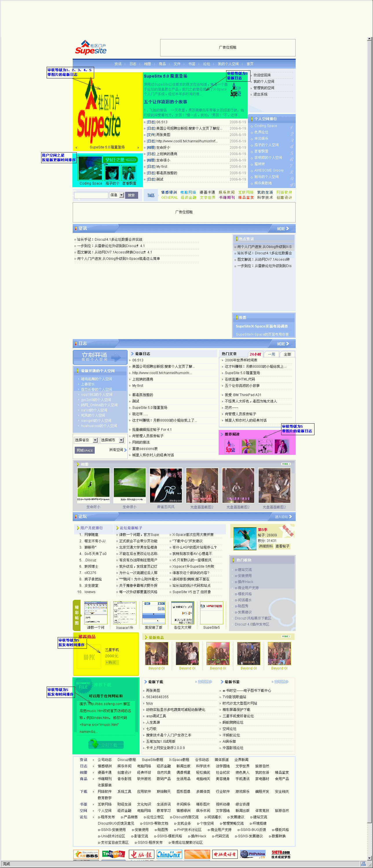The image size is (373, 868).
Task: Open the 选择省份 province dropdown
Action: [x=86, y=440]
